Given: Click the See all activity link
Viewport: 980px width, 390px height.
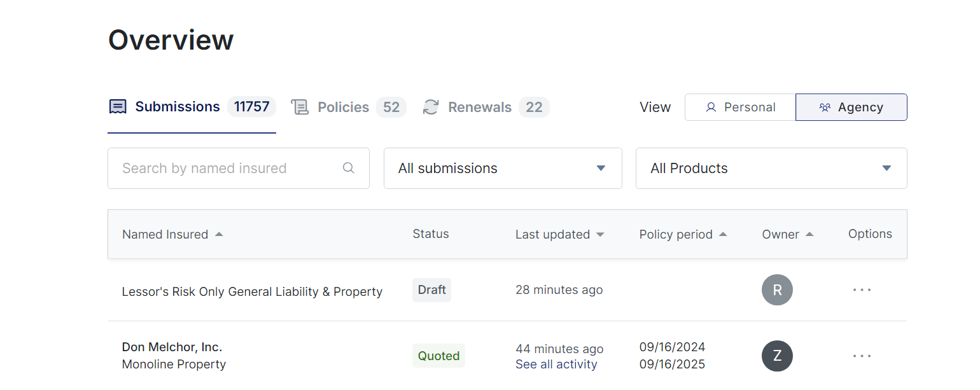Looking at the screenshot, I should pyautogui.click(x=556, y=365).
